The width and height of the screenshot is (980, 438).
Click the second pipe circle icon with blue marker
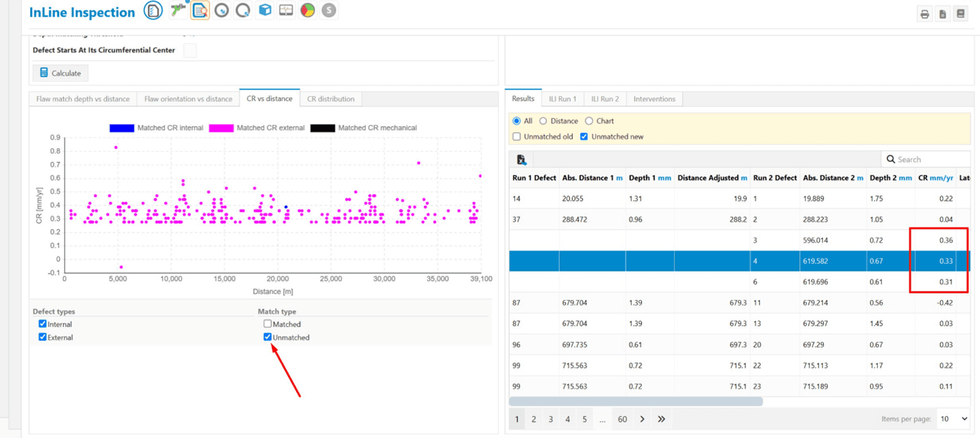point(243,10)
